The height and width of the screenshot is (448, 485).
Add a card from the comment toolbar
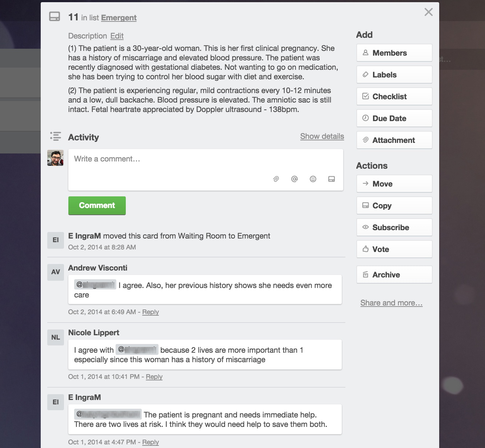[332, 179]
